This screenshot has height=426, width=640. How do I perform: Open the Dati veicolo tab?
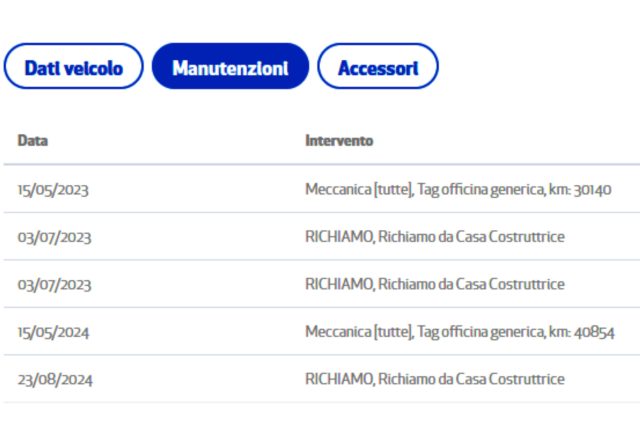[x=73, y=66]
